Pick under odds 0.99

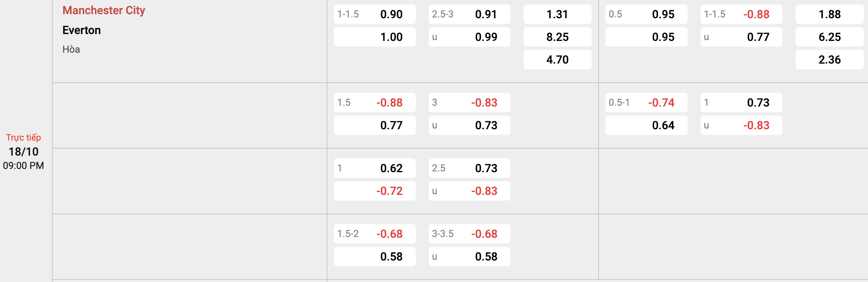point(470,37)
